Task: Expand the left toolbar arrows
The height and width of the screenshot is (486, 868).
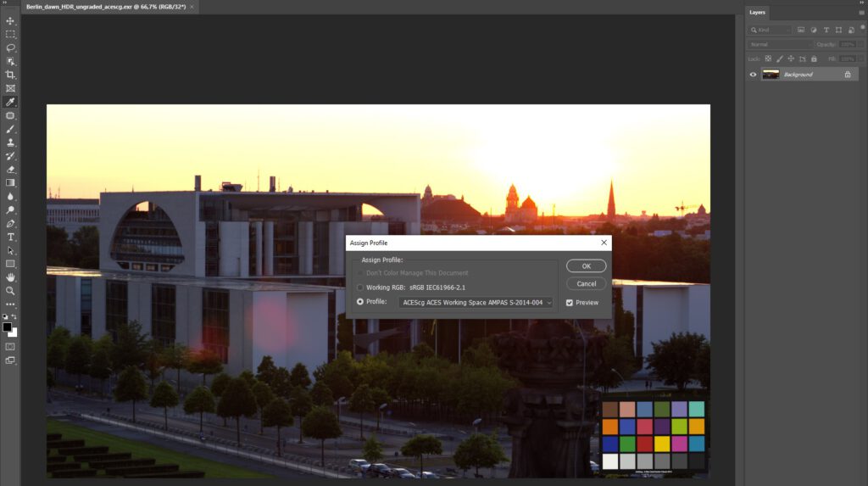Action: tap(3, 3)
